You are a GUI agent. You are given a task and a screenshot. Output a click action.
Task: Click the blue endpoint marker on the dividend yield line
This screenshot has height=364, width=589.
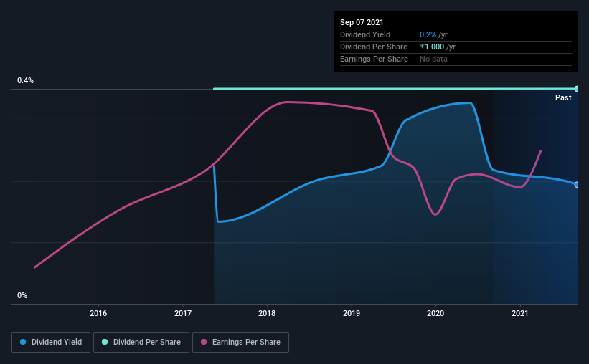pyautogui.click(x=576, y=185)
